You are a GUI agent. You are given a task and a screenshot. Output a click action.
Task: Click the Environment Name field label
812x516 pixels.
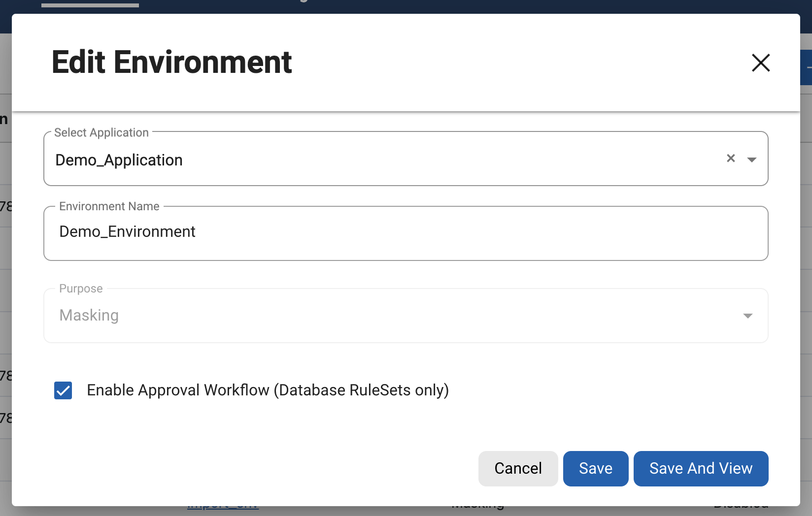coord(109,206)
